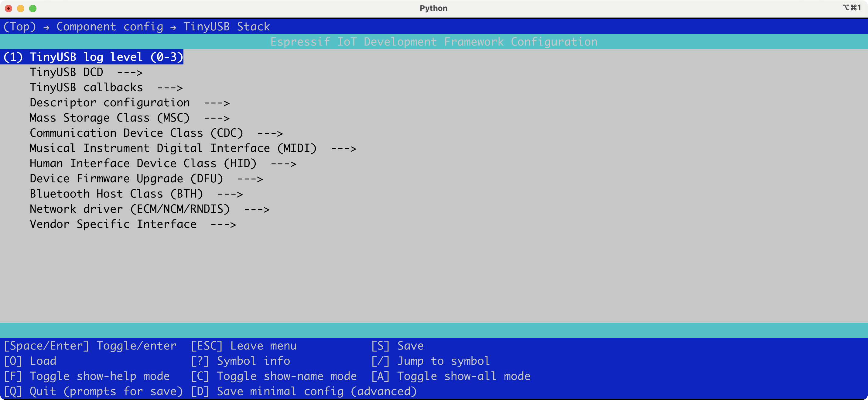Expand Bluetooth Host Class (BTH) submenu
This screenshot has width=868, height=400.
(136, 194)
